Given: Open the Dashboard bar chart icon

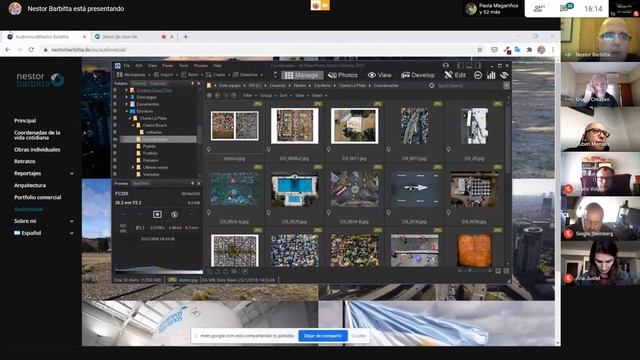Looking at the screenshot, I should pyautogui.click(x=491, y=75).
